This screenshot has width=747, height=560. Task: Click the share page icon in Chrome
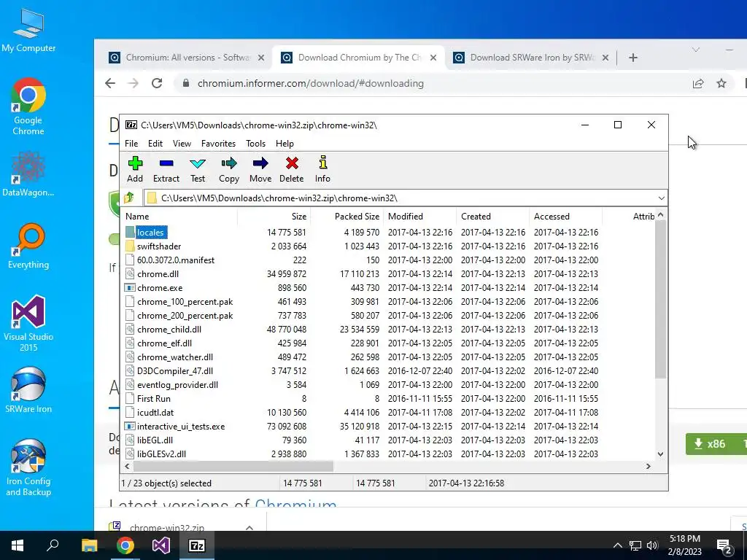[x=698, y=83]
